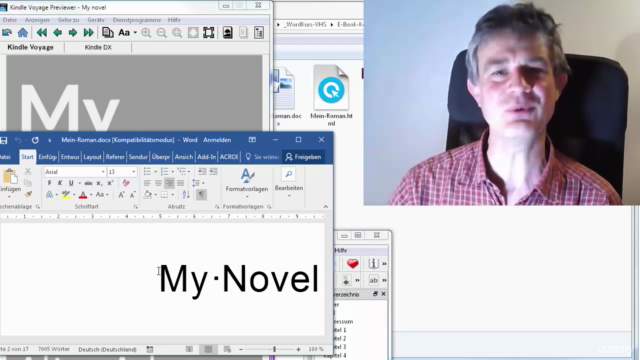Open the Start ribbon tab in Word

[27, 157]
